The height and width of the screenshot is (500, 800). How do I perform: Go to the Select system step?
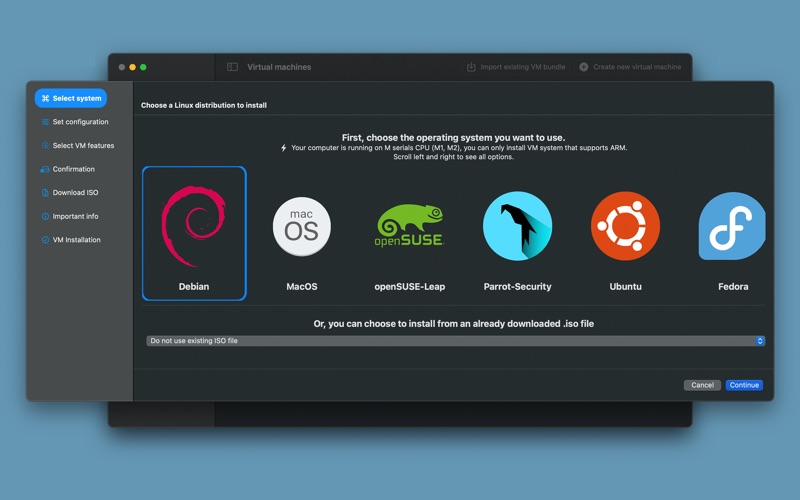(x=71, y=98)
